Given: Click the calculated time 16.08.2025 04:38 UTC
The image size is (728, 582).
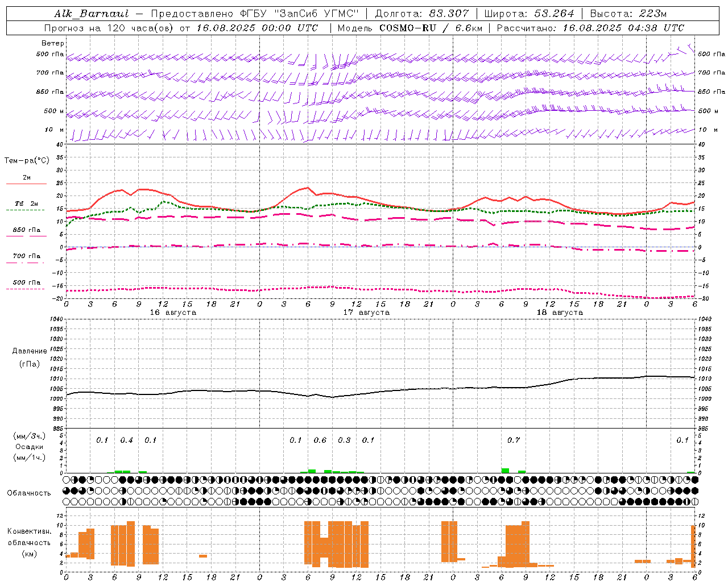Looking at the screenshot, I should coord(623,28).
